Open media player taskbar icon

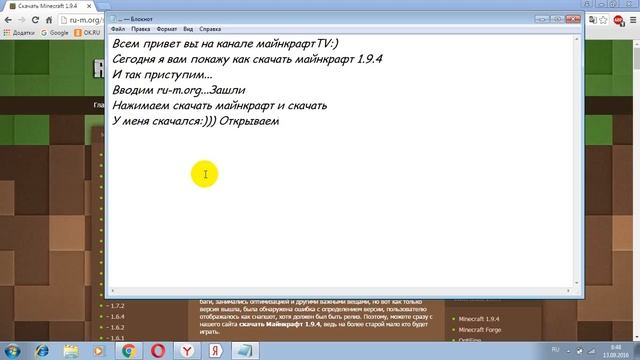pos(98,351)
